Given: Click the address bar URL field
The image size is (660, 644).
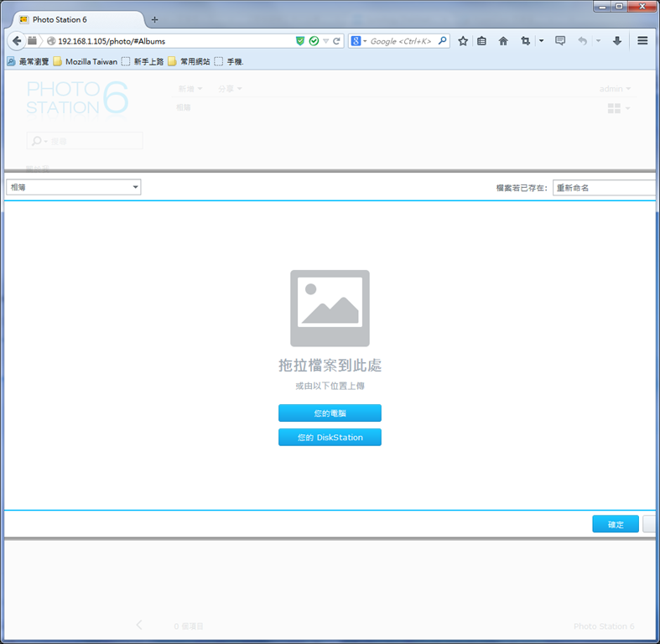Looking at the screenshot, I should 174,41.
